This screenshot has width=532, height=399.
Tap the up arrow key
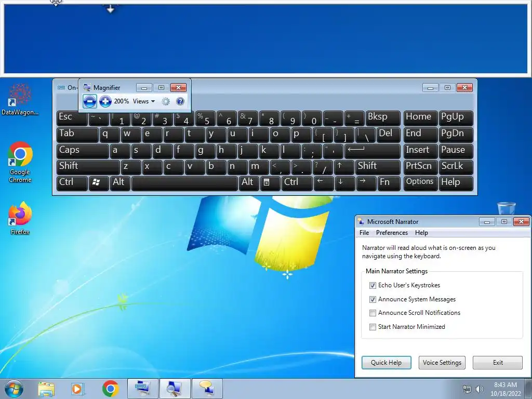[x=344, y=167]
